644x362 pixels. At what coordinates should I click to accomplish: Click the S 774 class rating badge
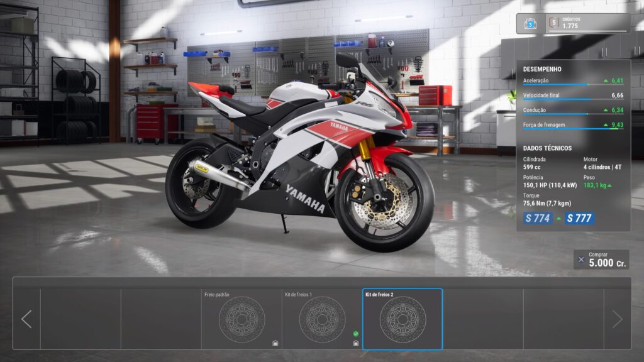538,218
